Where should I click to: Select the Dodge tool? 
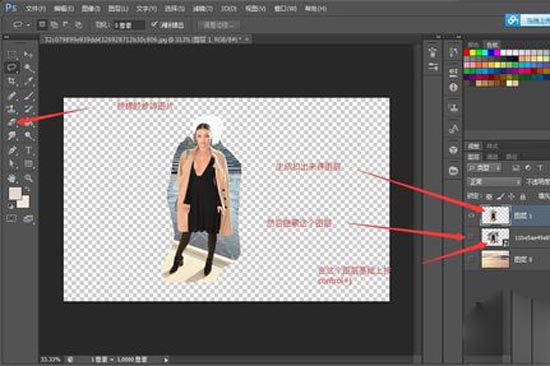tap(28, 136)
